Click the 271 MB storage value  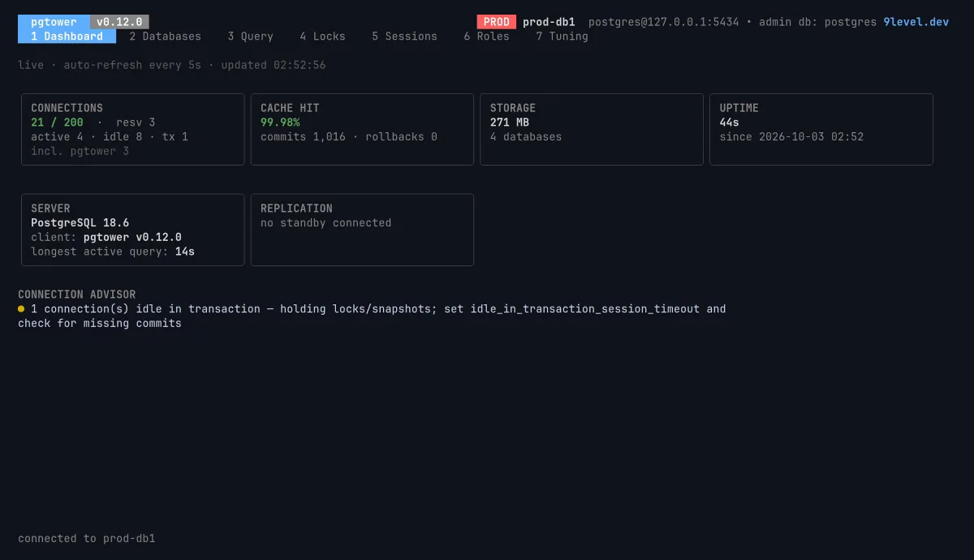pyautogui.click(x=510, y=123)
